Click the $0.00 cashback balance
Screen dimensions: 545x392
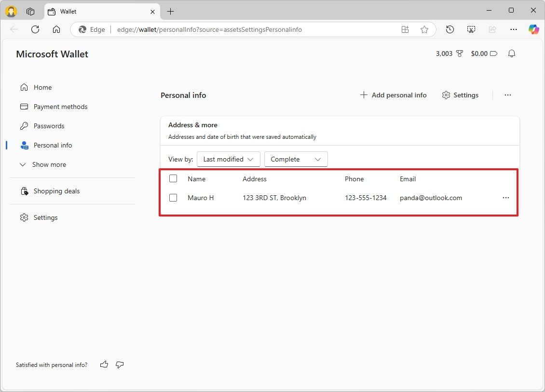click(484, 54)
